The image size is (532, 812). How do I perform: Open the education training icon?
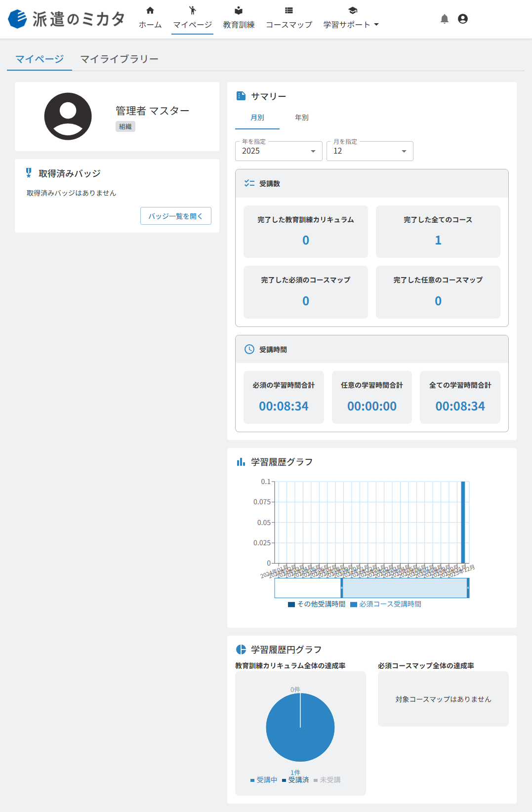point(239,10)
